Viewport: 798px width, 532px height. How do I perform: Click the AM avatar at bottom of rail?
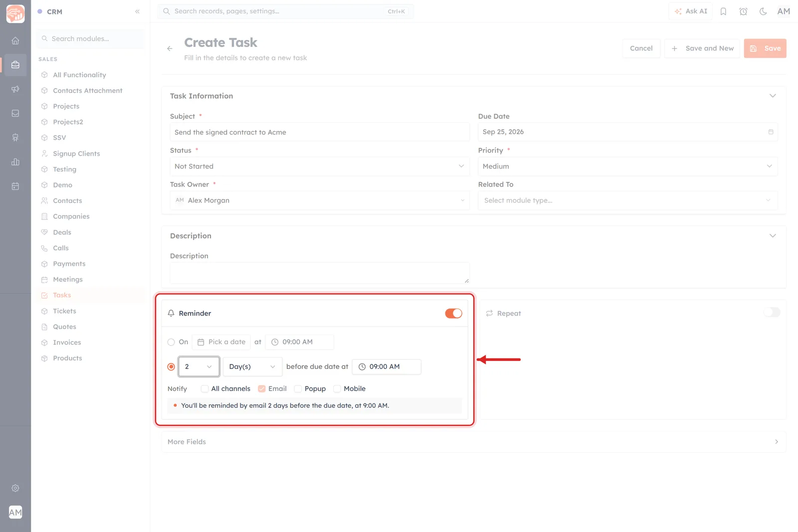[15, 512]
